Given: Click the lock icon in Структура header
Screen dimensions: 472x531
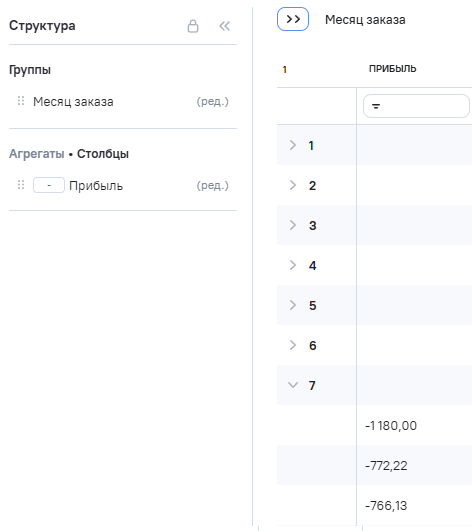Looking at the screenshot, I should pos(193,26).
